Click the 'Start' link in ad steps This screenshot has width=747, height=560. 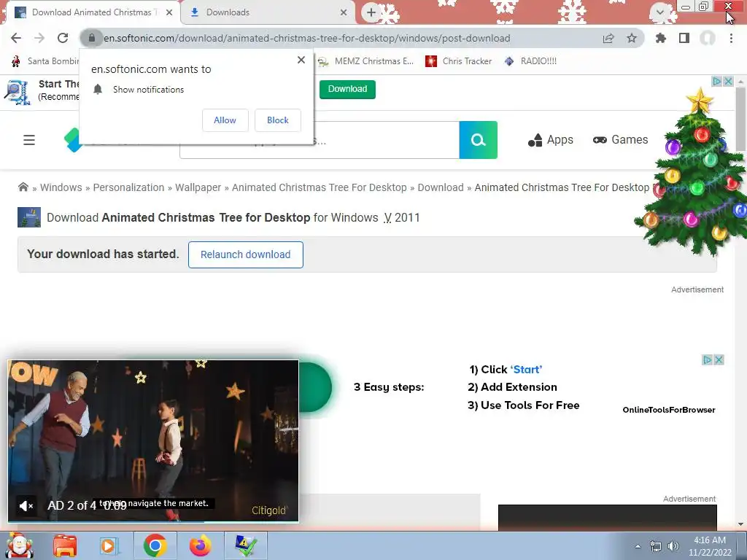526,370
